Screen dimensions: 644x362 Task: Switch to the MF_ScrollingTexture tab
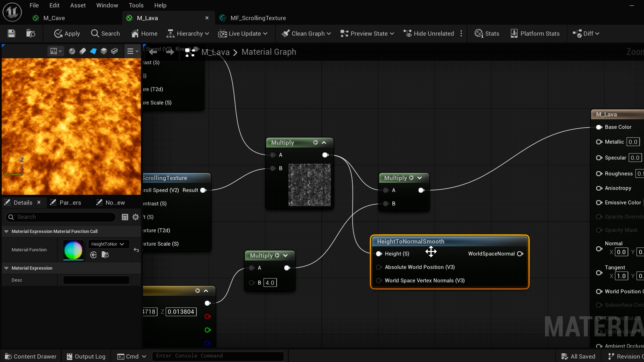(258, 18)
